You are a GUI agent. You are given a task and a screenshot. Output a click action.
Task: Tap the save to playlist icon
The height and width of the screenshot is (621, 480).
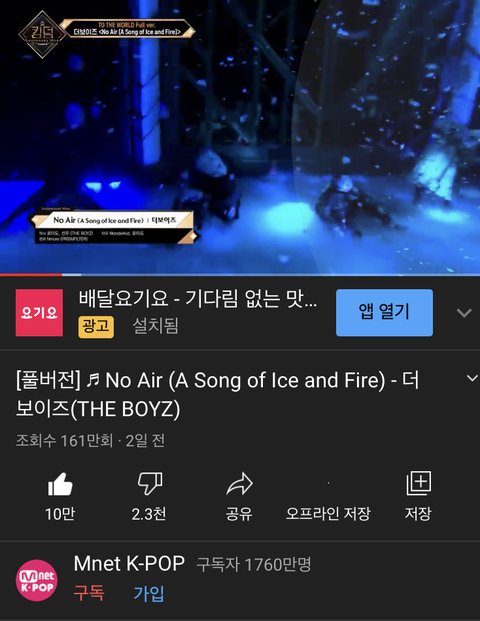pos(419,483)
